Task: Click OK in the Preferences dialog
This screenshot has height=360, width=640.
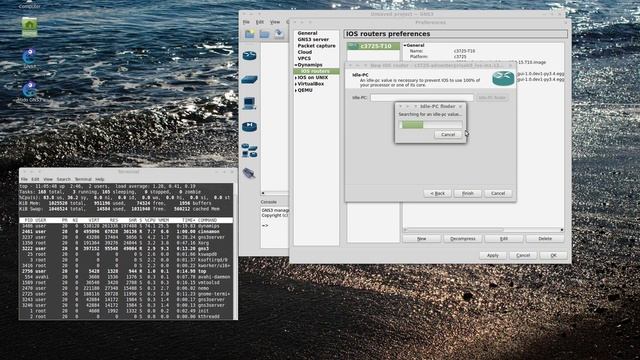Action: 553,255
